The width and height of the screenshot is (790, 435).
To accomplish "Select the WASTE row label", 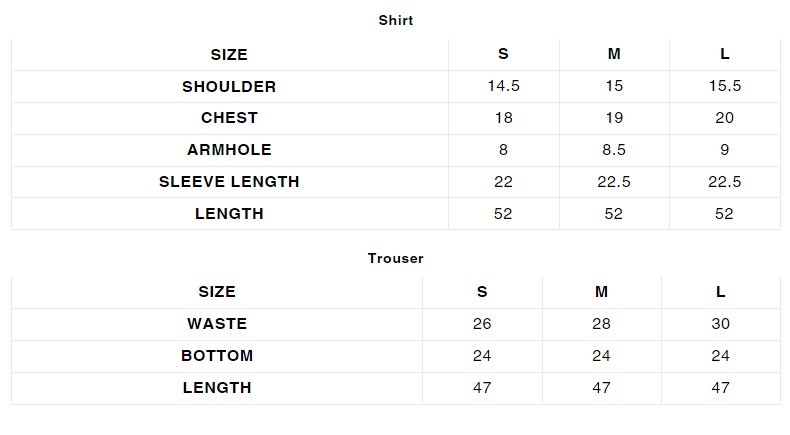I will pyautogui.click(x=217, y=324).
